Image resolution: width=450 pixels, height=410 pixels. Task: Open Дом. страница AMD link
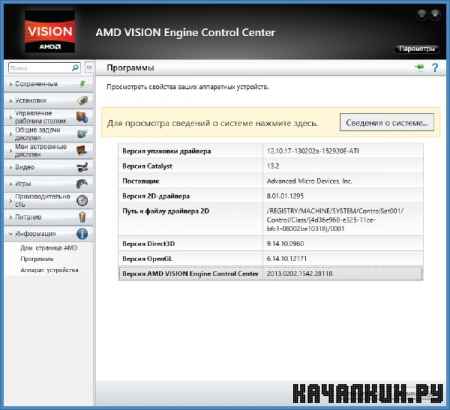pyautogui.click(x=49, y=248)
